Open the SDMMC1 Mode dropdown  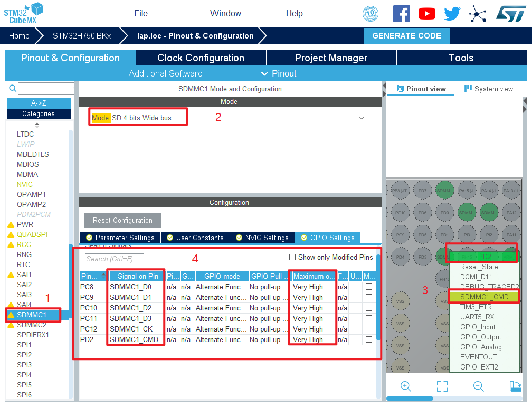tap(362, 118)
